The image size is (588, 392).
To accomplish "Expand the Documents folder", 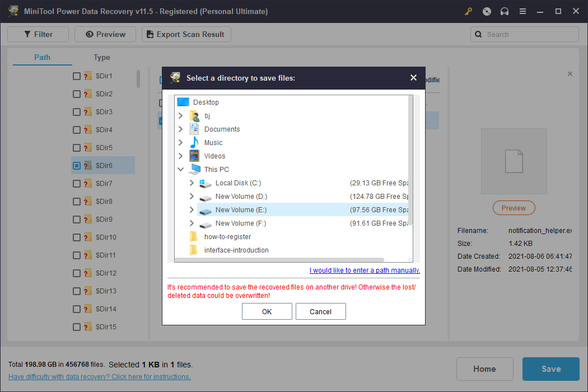I will pos(180,129).
